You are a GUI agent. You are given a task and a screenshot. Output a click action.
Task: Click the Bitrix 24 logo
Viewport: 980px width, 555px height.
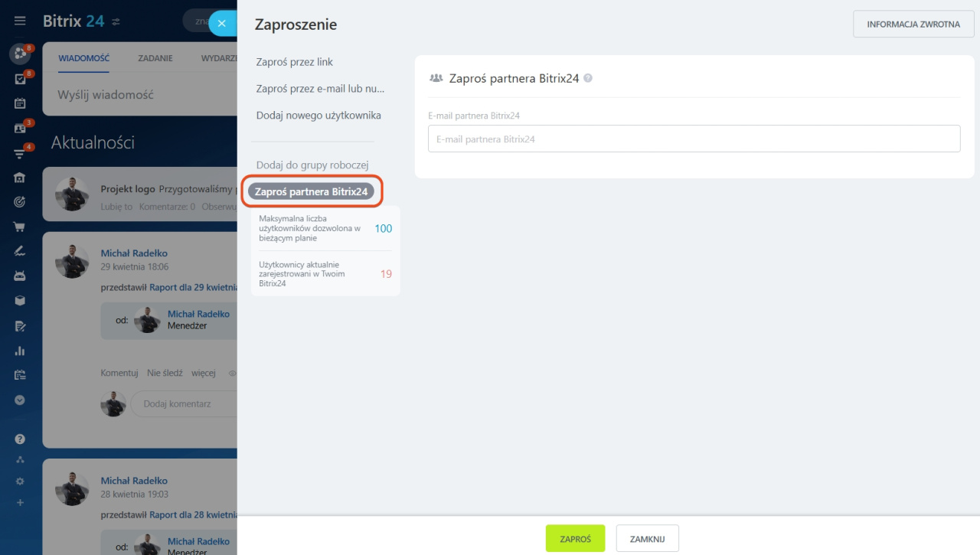coord(73,21)
